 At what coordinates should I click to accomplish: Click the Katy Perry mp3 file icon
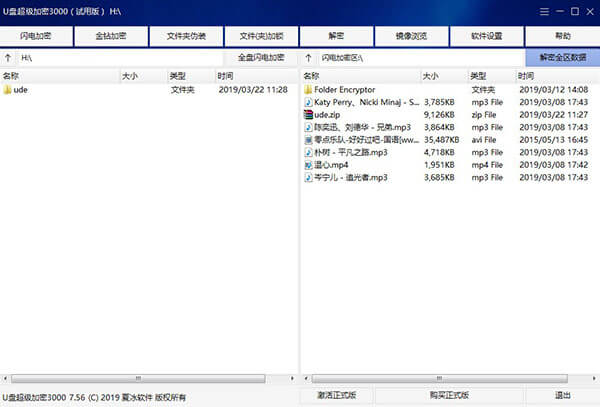(308, 102)
